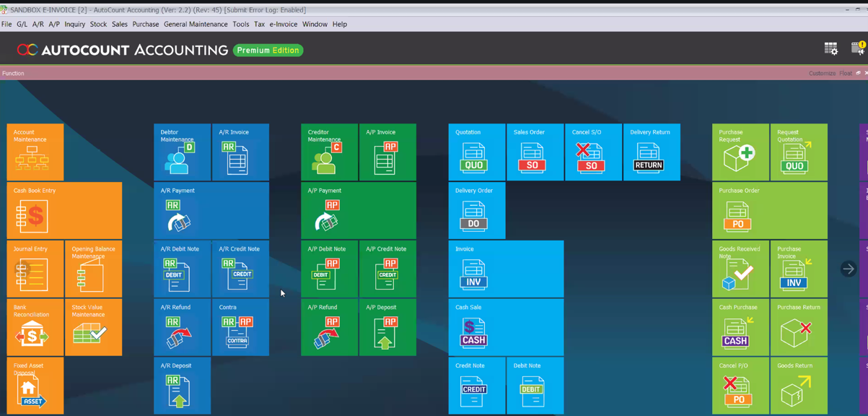Open the sales Debit Note tile
868x416 pixels.
[535, 386]
